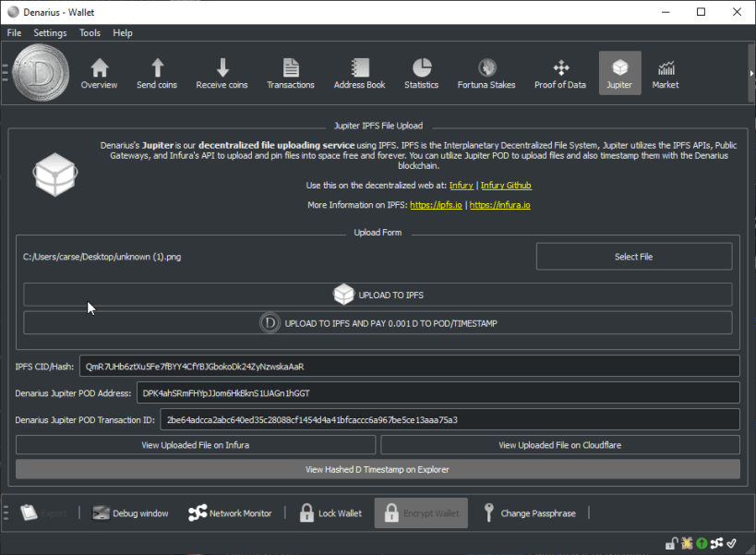Click the green up-arrow status icon
The width and height of the screenshot is (756, 555).
[702, 543]
